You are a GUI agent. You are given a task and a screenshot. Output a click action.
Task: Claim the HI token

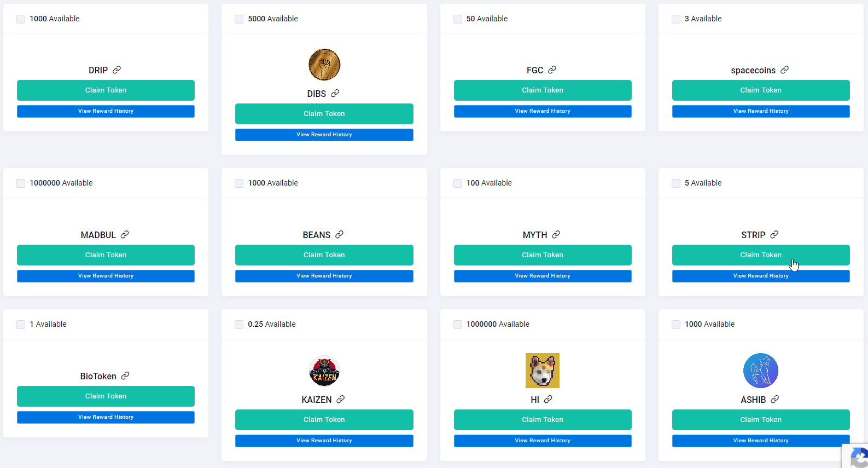543,420
